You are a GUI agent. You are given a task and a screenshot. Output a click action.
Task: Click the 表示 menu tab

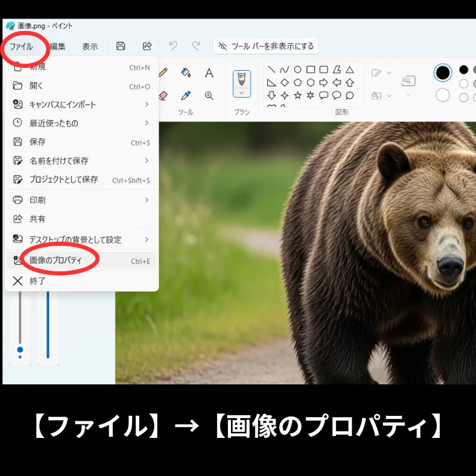pos(90,46)
